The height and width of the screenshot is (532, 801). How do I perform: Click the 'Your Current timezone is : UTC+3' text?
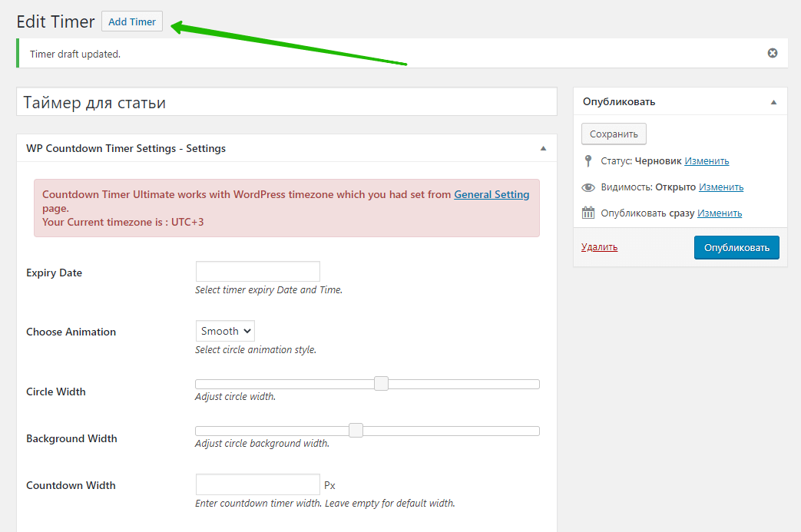[123, 222]
